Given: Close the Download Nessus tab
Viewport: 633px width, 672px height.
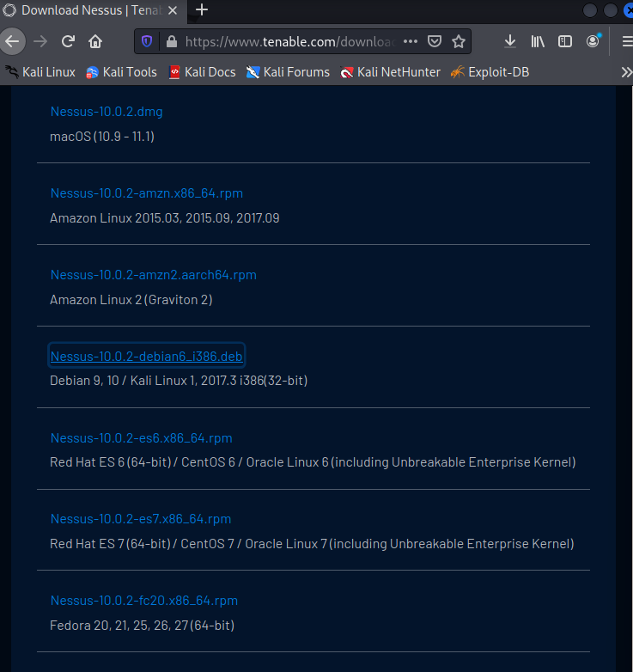Looking at the screenshot, I should coord(173,10).
